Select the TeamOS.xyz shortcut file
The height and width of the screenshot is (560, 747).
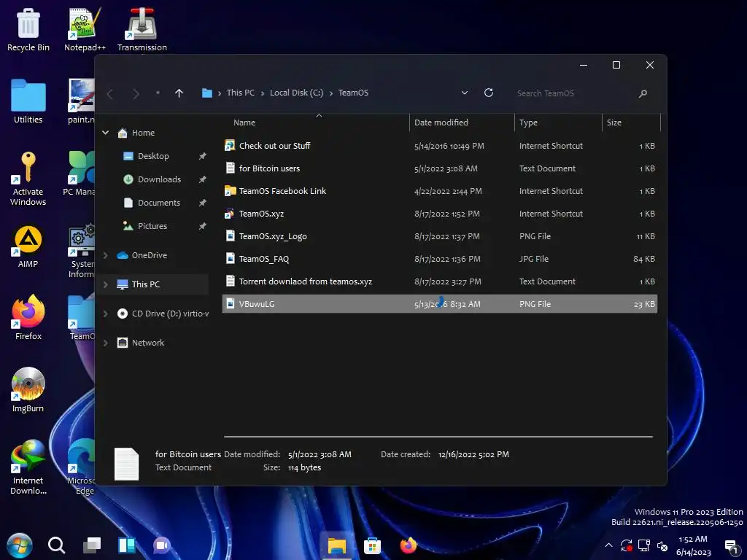(x=439, y=214)
